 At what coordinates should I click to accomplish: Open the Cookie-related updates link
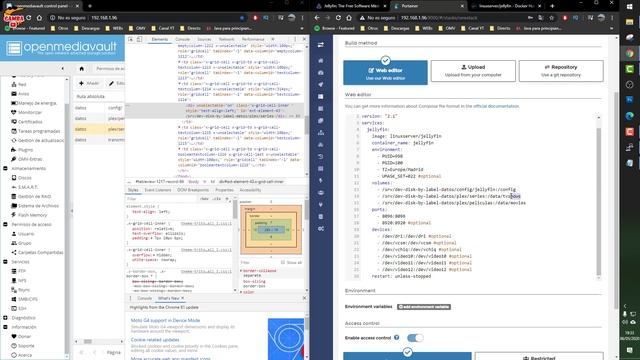(155, 340)
